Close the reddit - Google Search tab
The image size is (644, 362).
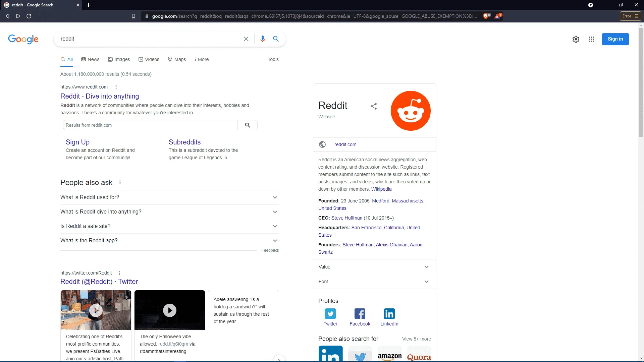click(78, 5)
